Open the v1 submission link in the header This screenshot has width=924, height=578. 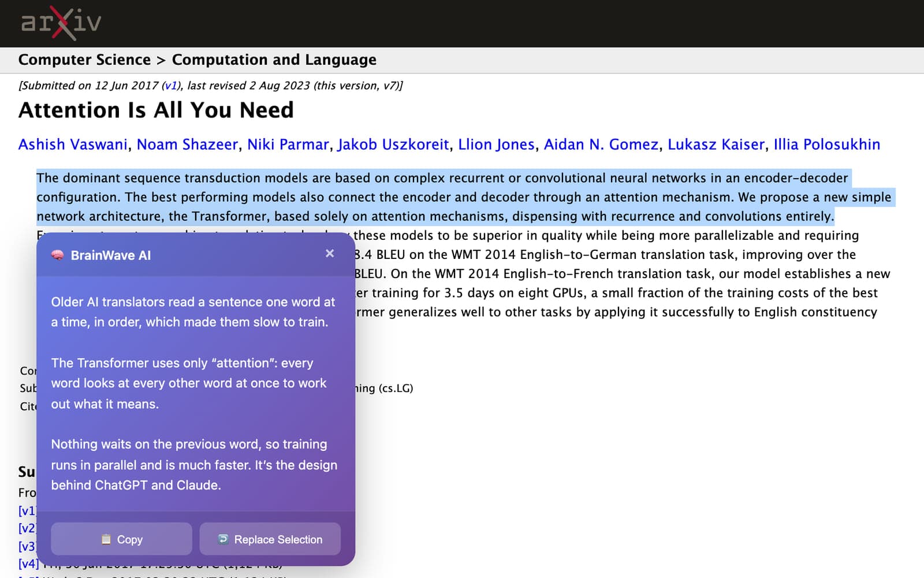(x=171, y=86)
